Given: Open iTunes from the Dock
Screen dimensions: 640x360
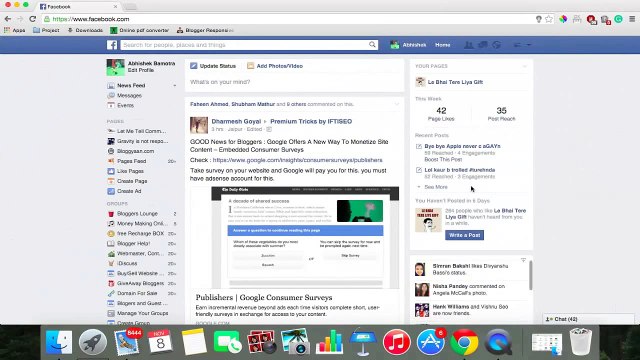Looking at the screenshot, I should pos(396,342).
